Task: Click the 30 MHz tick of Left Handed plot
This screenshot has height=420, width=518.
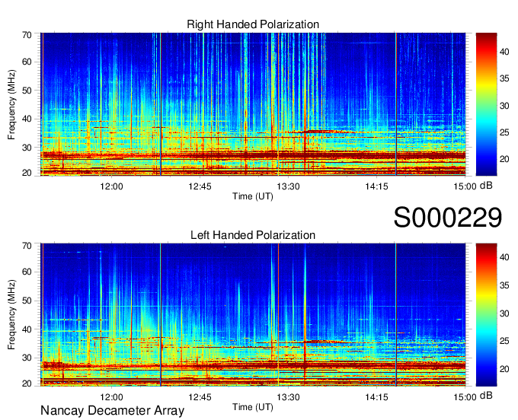Action: [x=27, y=358]
